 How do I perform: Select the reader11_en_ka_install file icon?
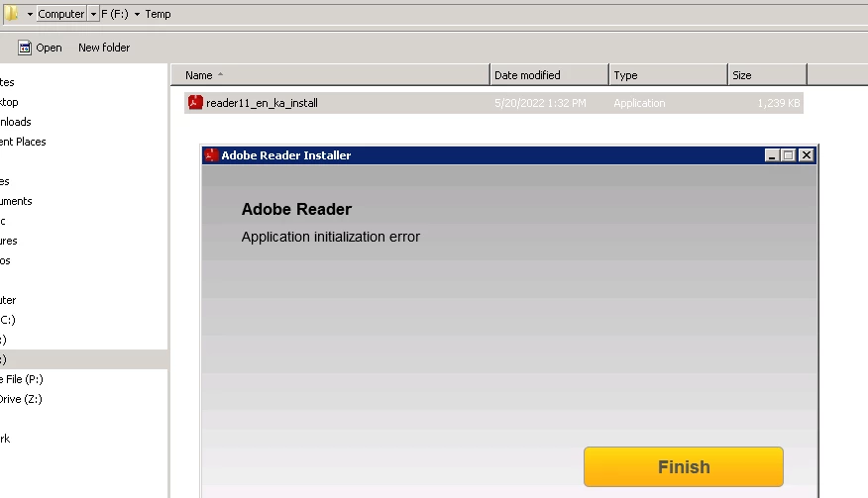195,102
